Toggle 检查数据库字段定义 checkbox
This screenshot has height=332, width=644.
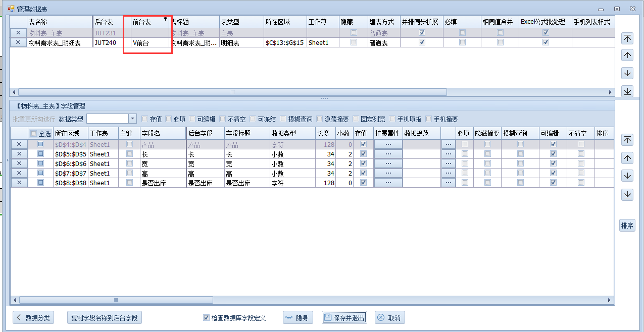coord(206,318)
